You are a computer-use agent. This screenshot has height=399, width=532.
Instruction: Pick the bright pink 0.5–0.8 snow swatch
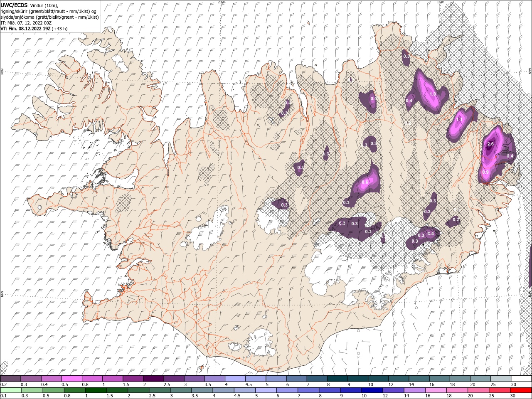(x=71, y=379)
